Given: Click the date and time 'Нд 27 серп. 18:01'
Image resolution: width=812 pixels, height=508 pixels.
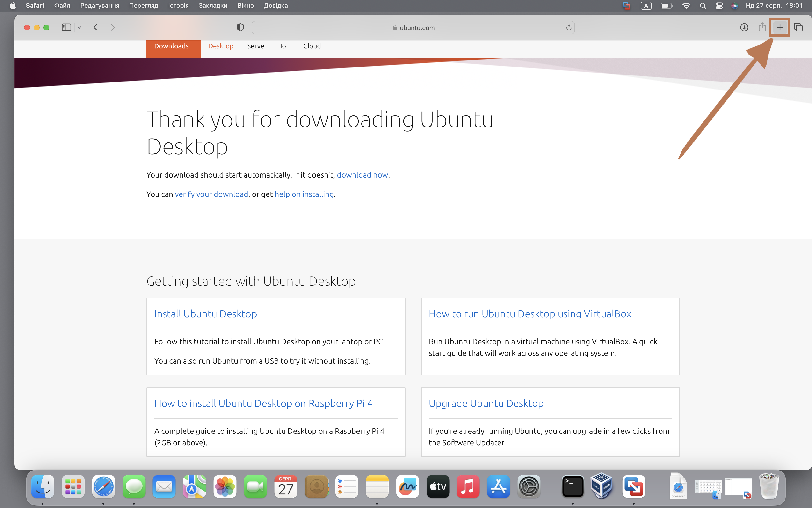Looking at the screenshot, I should (774, 6).
